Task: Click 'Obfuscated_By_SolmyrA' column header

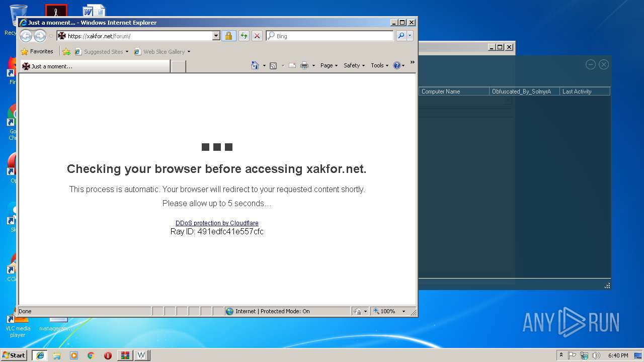Action: point(524,92)
